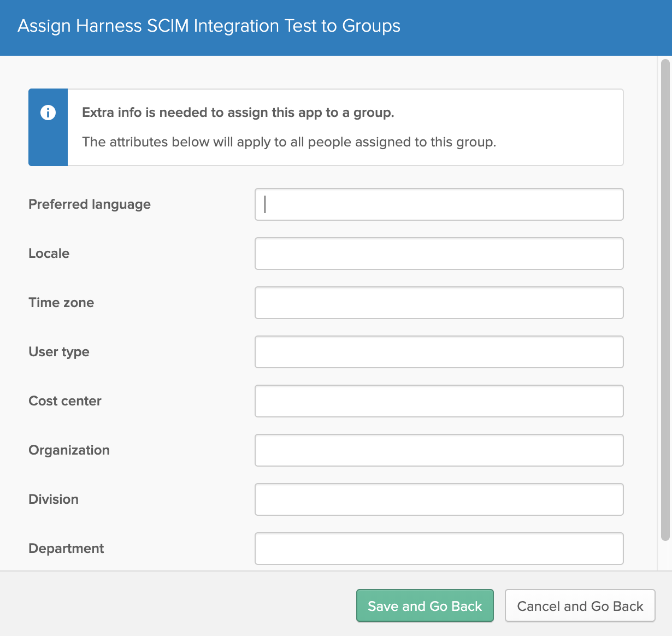The height and width of the screenshot is (636, 672).
Task: Click the 'Preferred language' label
Action: coord(90,204)
